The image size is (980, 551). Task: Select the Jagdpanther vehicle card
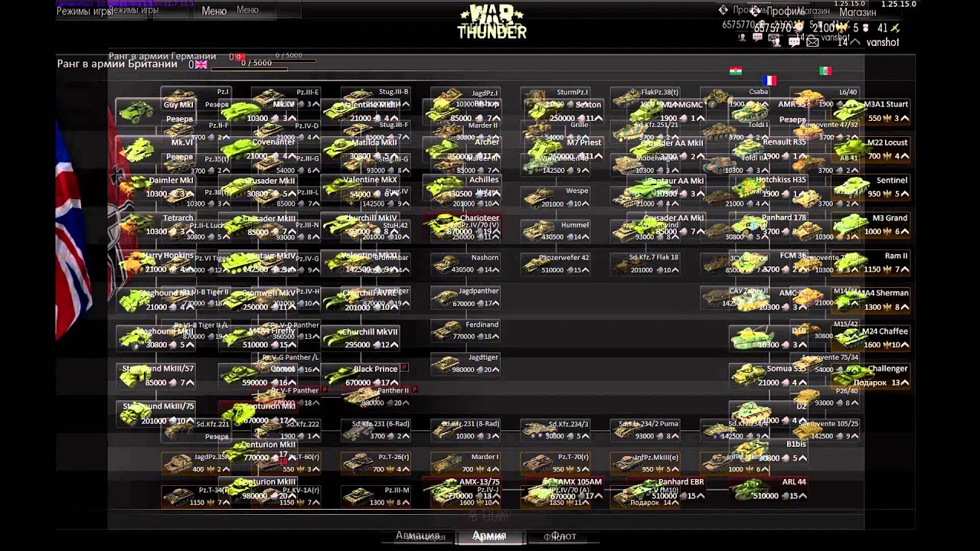point(465,298)
